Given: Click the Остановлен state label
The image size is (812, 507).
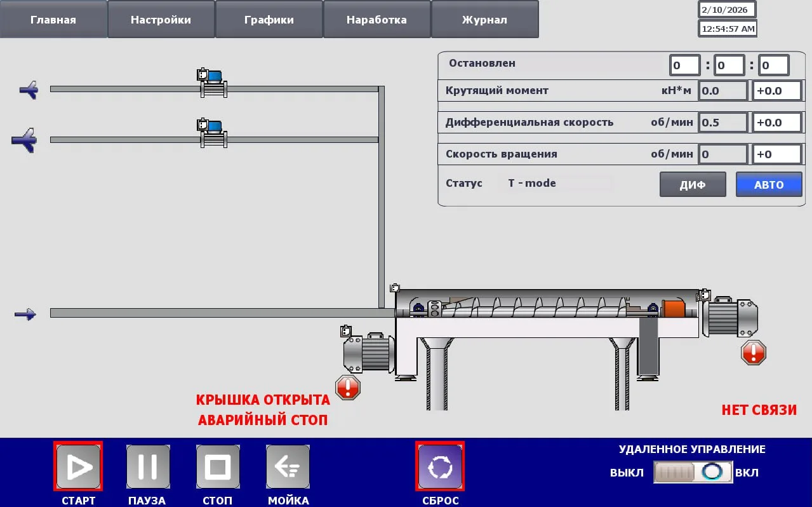Looking at the screenshot, I should tap(482, 63).
